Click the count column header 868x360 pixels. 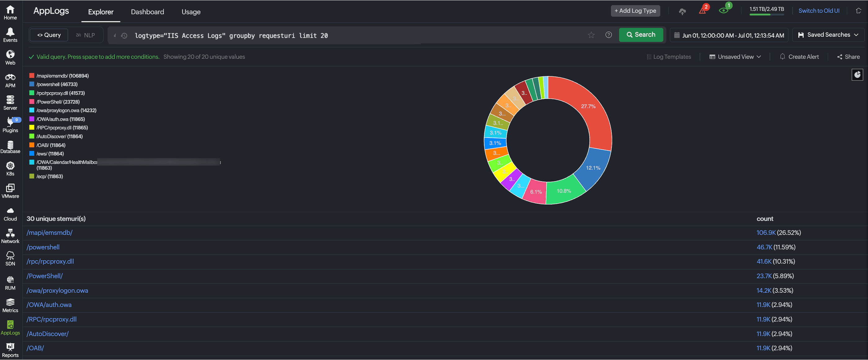(x=765, y=218)
